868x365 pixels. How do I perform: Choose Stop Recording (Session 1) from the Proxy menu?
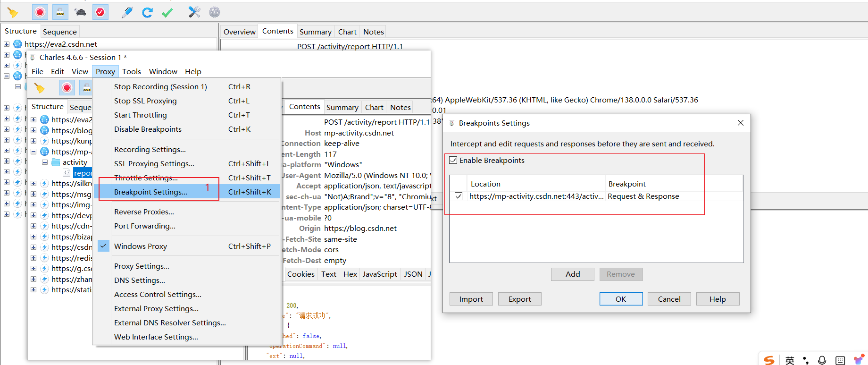pos(186,86)
